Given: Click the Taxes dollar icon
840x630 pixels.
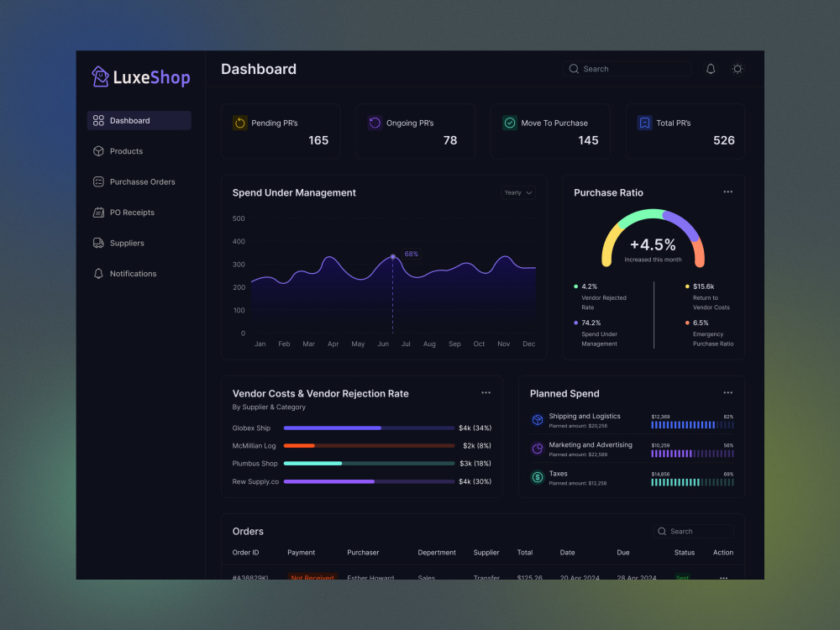Looking at the screenshot, I should click(x=538, y=477).
